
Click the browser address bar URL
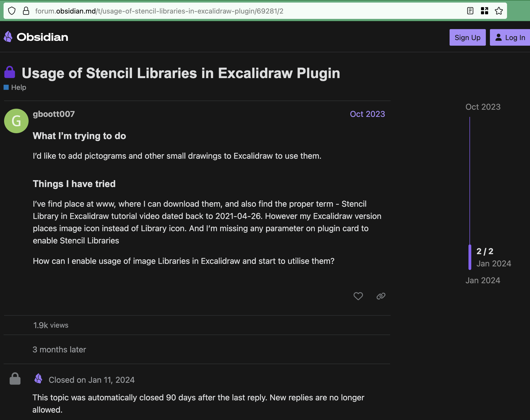159,11
